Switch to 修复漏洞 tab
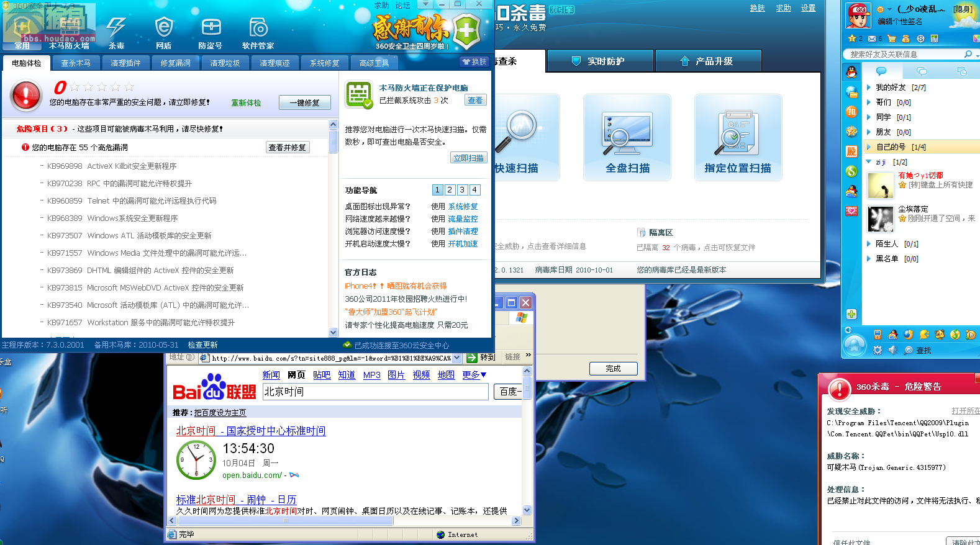 (x=176, y=63)
